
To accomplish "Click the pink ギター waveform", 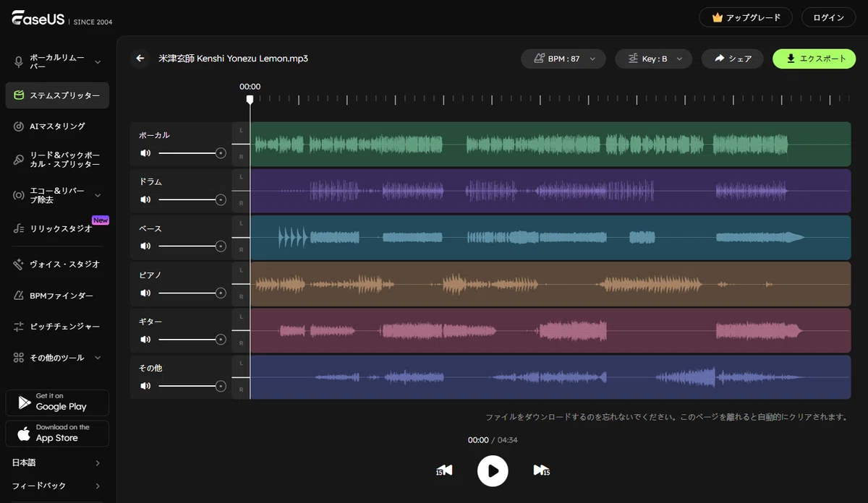I will coord(550,331).
